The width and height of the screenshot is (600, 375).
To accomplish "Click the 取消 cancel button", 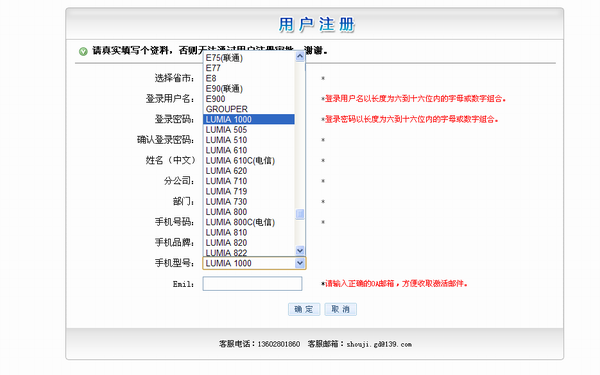I will (x=341, y=309).
